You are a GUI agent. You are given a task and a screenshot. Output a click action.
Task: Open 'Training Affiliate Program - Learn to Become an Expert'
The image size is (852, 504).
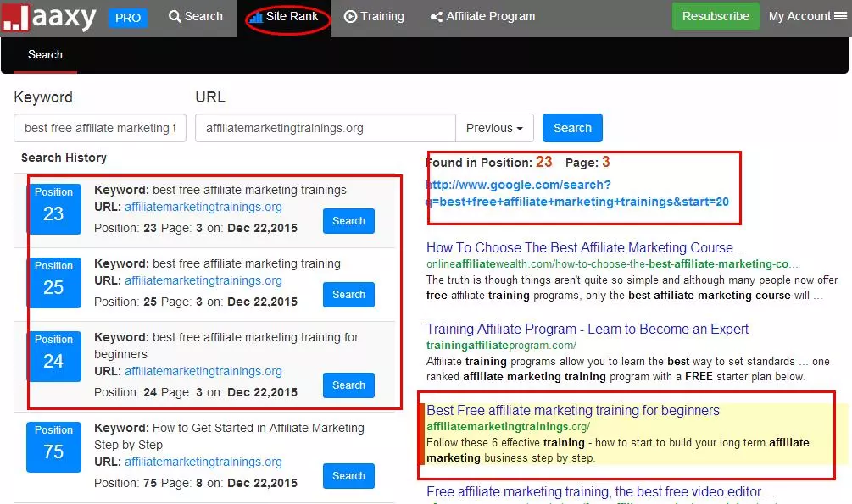tap(587, 330)
